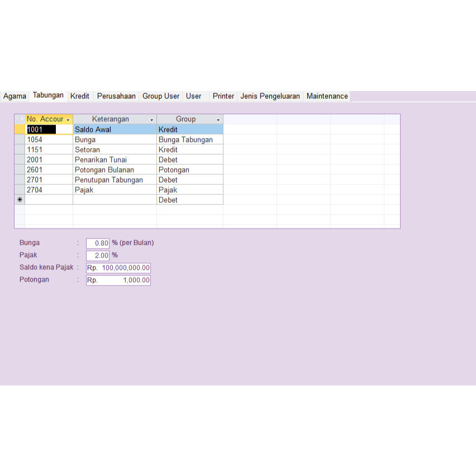Viewport: 476px width, 476px height.
Task: Click the Bunga cell in Keterangan column
Action: (x=115, y=140)
